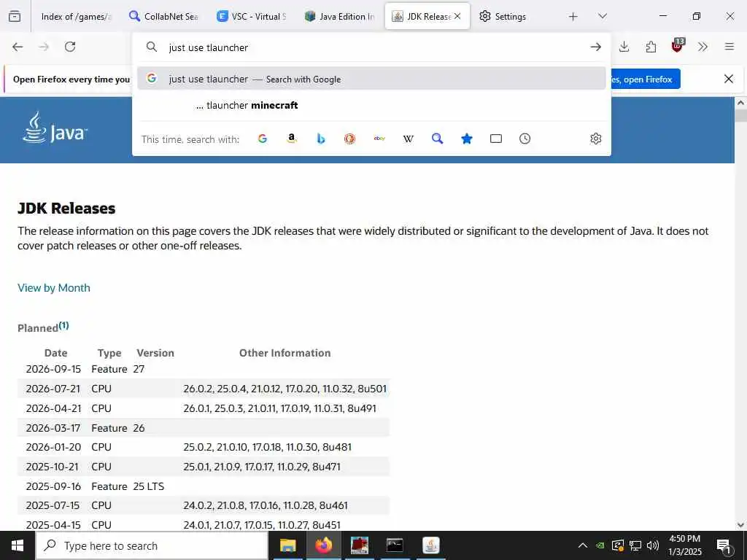Select date cell 2026-03-17
This screenshot has height=560, width=747.
[x=53, y=427]
